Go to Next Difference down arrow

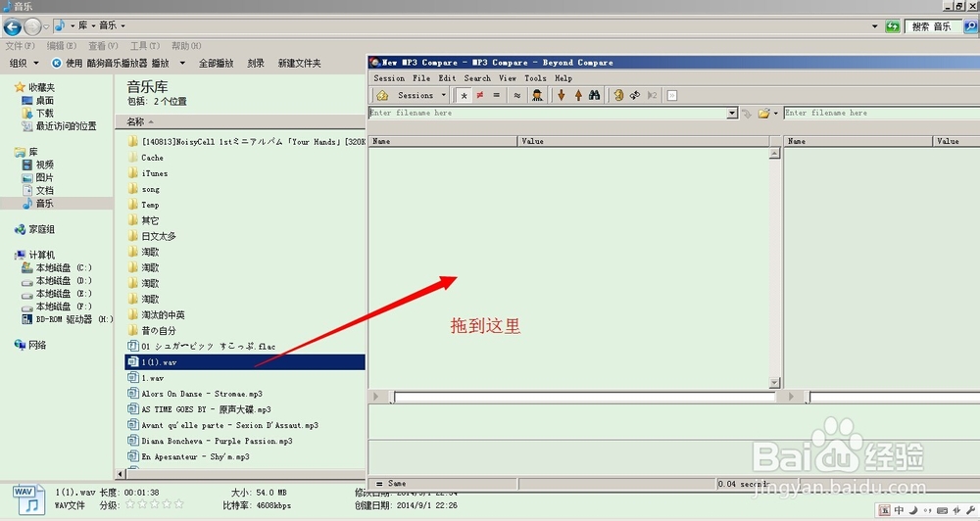pyautogui.click(x=562, y=96)
